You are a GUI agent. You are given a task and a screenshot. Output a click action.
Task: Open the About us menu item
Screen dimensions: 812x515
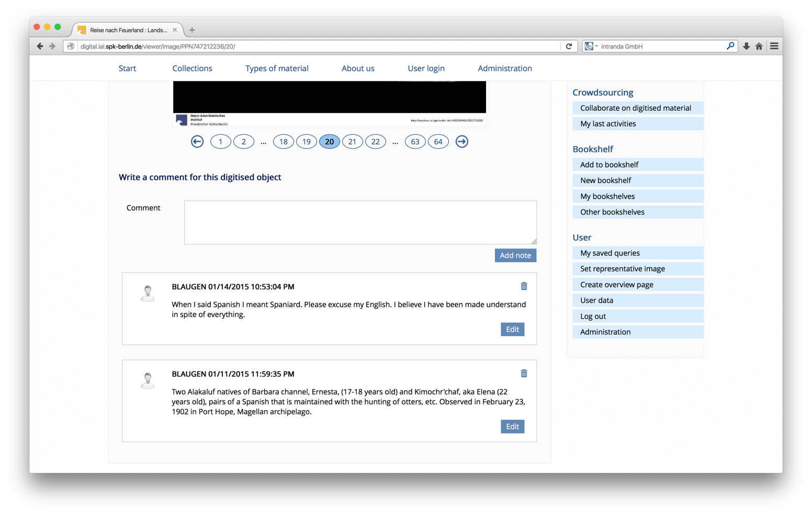tap(358, 68)
